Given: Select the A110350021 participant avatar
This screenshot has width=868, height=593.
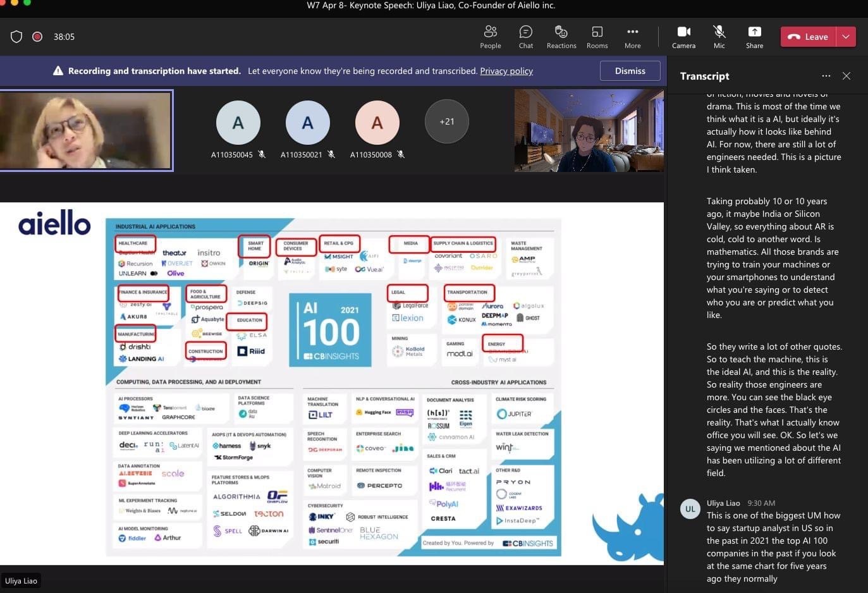Looking at the screenshot, I should tap(307, 122).
